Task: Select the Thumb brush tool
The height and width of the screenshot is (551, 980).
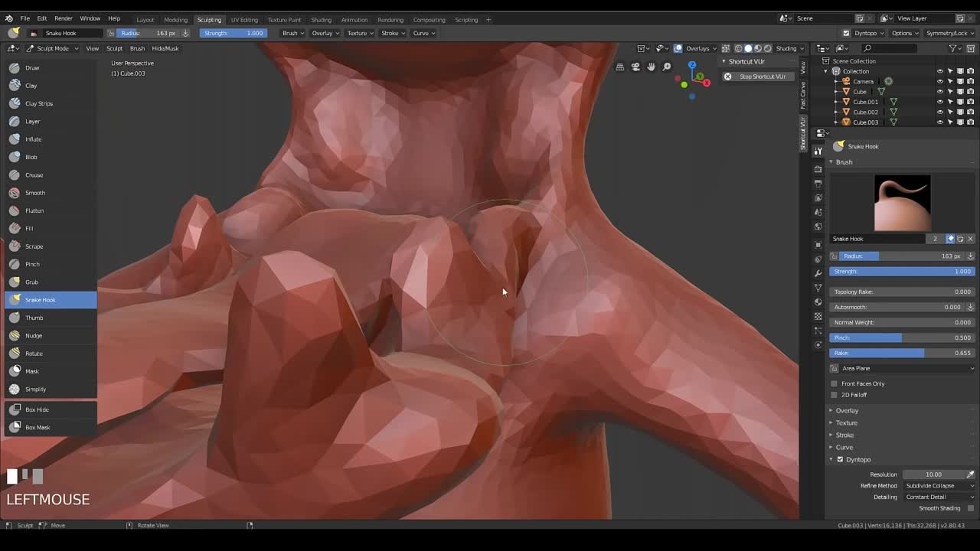Action: [x=51, y=318]
